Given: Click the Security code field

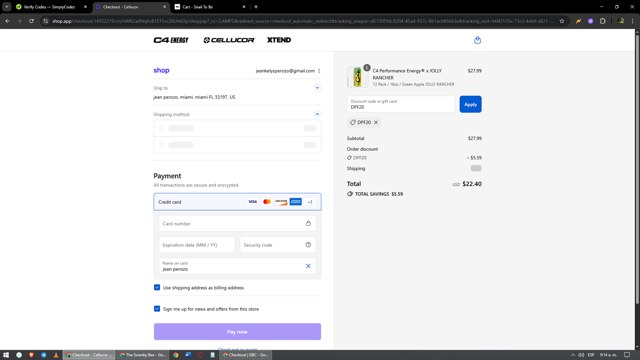Looking at the screenshot, I should [278, 244].
